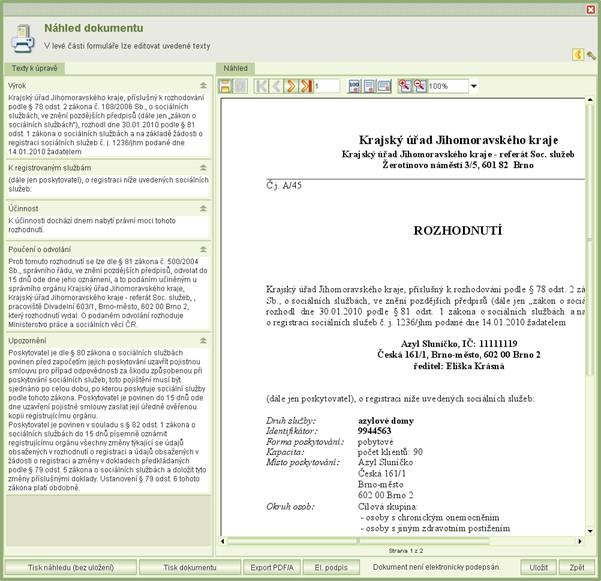This screenshot has height=581, width=601.
Task: Select the Texty k úpravě tab
Action: 34,68
